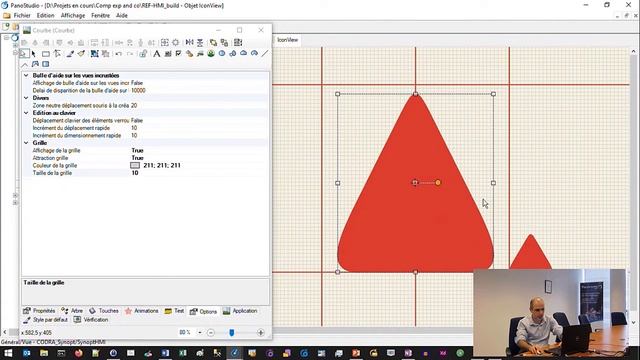Click the film-strip grid icon ending top toolbar

click(x=238, y=42)
